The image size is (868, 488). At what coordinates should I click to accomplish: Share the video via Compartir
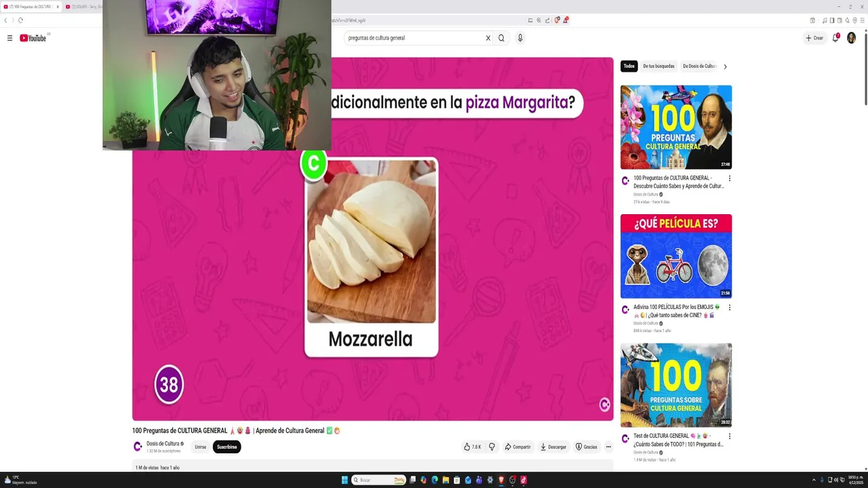(517, 447)
